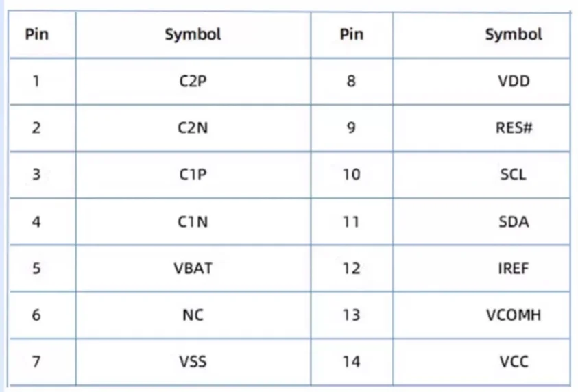Select the IREF symbol cell
578x392 pixels.
click(x=481, y=268)
